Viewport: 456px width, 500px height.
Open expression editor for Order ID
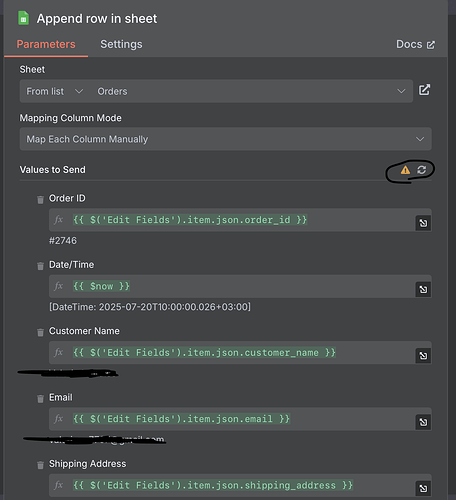coord(423,223)
